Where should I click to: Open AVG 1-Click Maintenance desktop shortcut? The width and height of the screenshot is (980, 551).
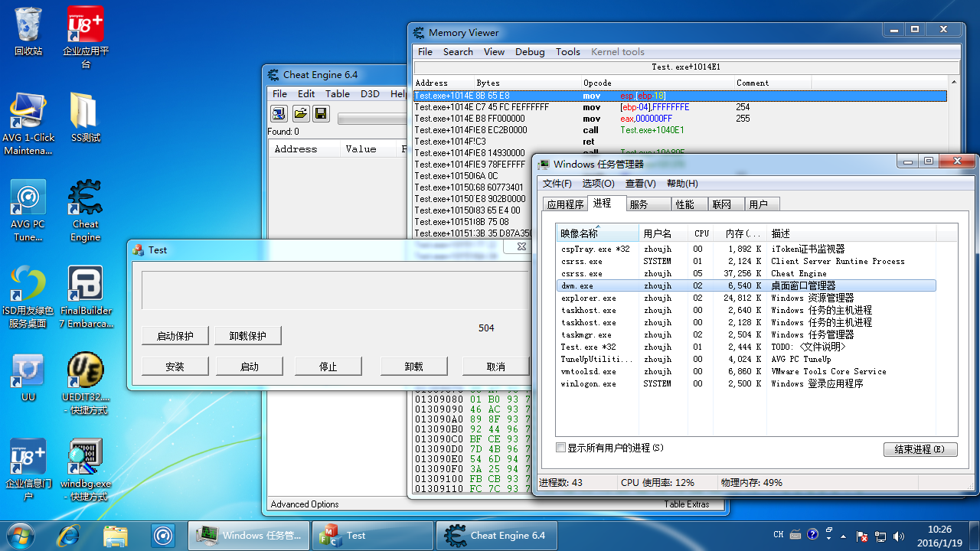click(28, 123)
